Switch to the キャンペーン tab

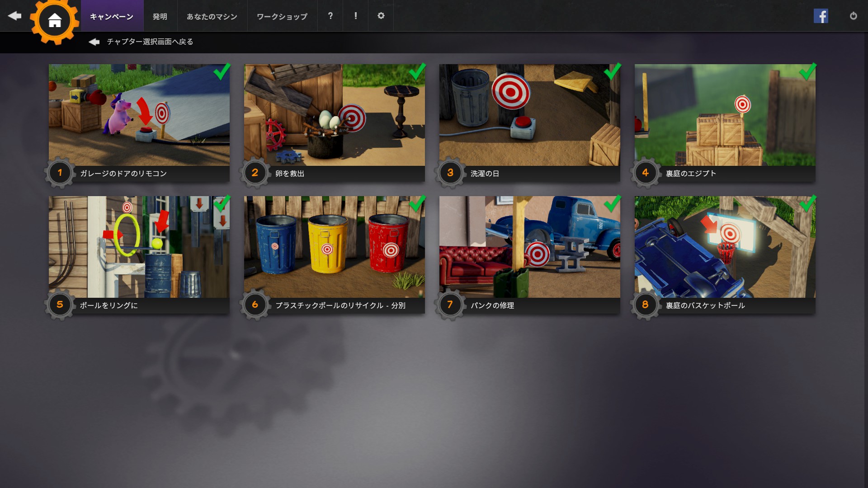tap(112, 17)
